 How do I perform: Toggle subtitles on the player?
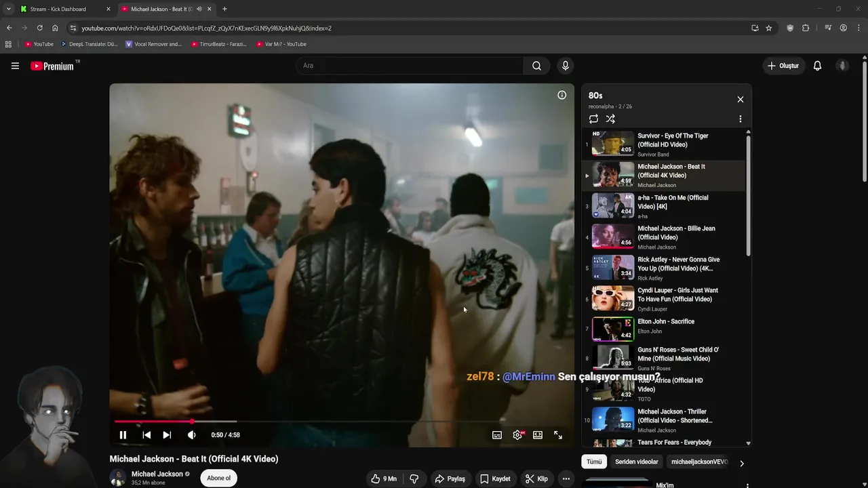point(497,435)
